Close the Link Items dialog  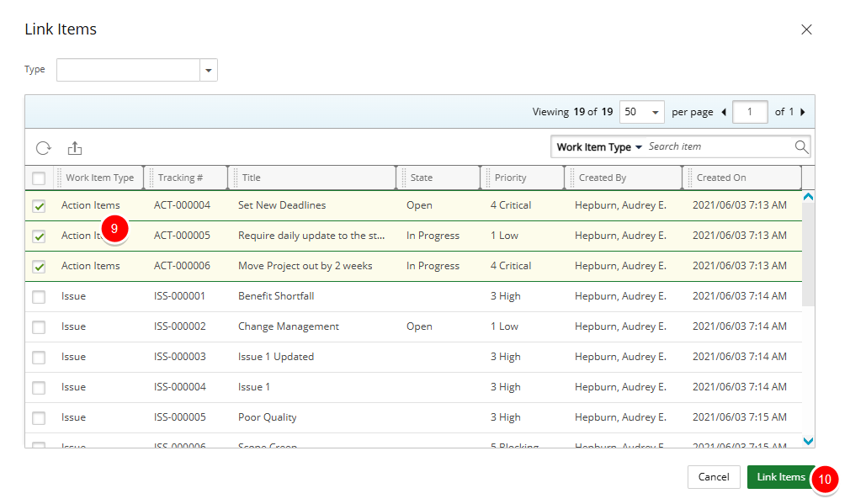click(806, 29)
